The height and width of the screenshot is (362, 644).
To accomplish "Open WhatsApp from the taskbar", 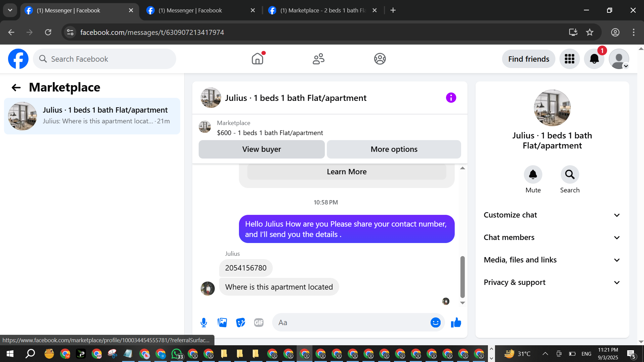I will click(177, 354).
